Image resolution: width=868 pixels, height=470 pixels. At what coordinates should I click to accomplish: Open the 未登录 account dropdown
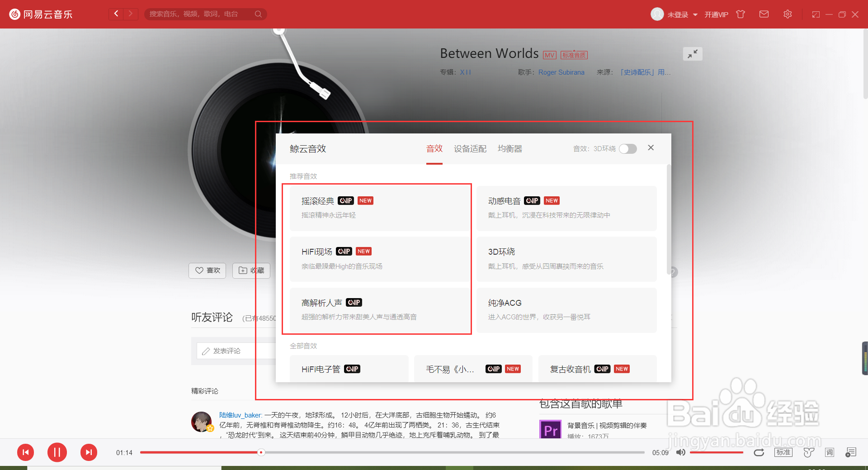click(x=683, y=14)
